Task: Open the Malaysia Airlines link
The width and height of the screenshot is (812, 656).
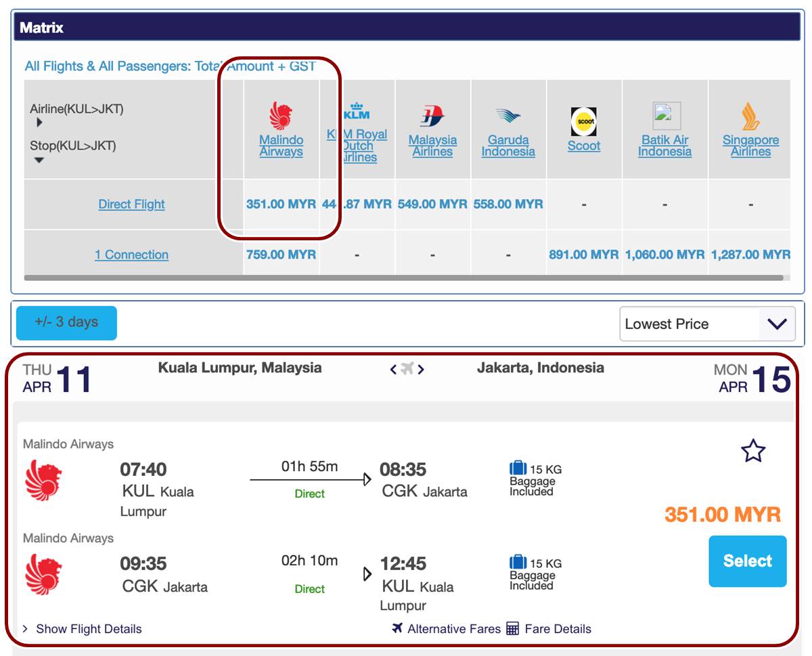Action: [x=432, y=146]
